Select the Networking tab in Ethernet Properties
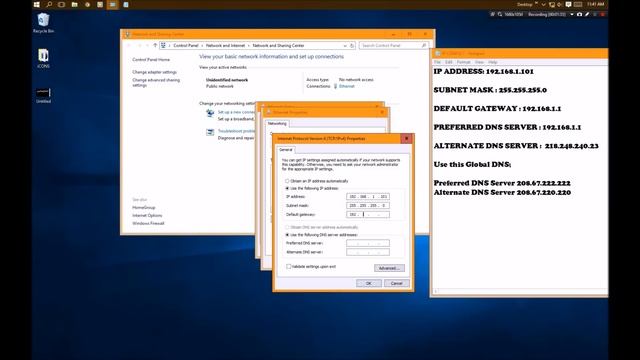Viewport: 640px width, 360px height. (277, 123)
